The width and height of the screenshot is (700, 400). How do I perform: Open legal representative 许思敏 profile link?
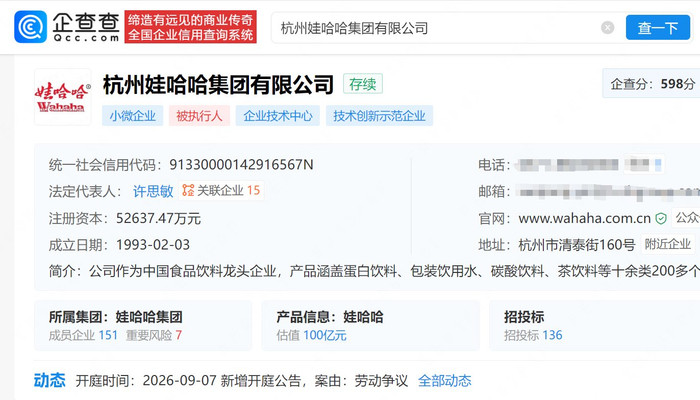153,191
